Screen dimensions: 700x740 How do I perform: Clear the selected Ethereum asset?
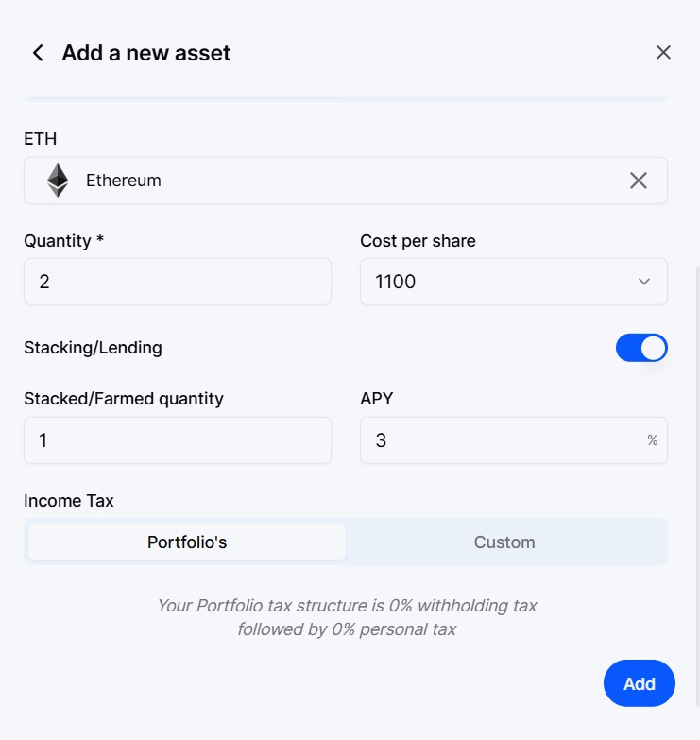click(x=639, y=181)
